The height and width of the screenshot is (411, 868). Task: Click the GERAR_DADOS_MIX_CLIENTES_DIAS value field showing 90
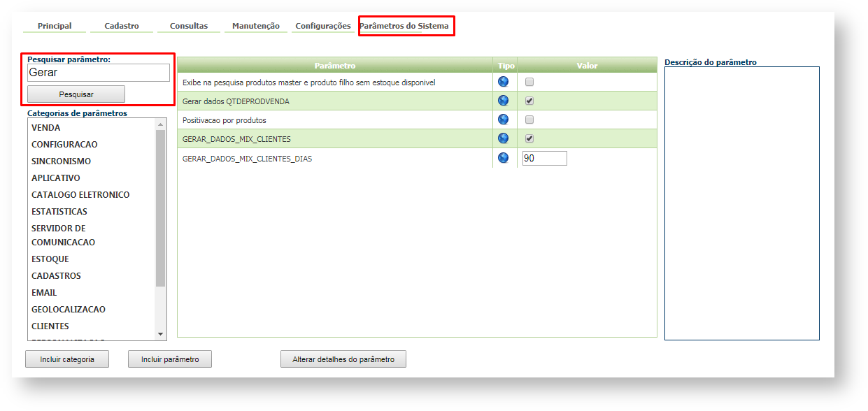click(544, 159)
